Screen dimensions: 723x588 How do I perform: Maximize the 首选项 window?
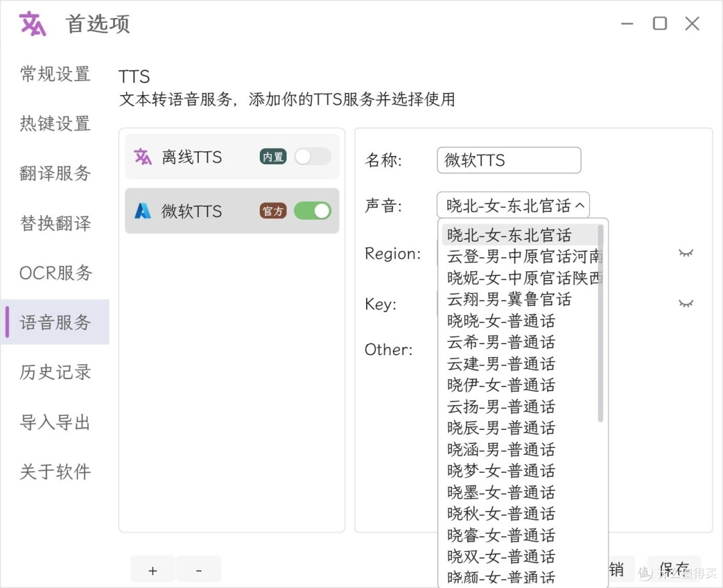[660, 23]
